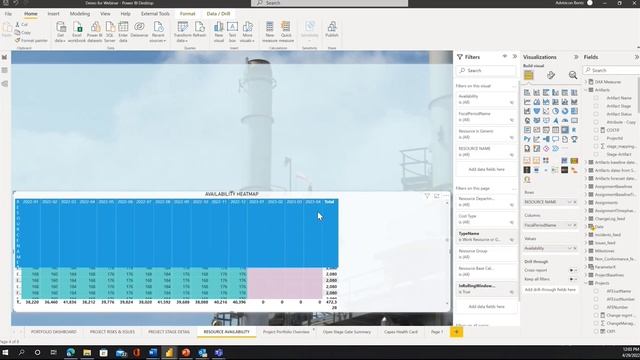
Task: Check the Artifact Name field
Action: tap(596, 98)
